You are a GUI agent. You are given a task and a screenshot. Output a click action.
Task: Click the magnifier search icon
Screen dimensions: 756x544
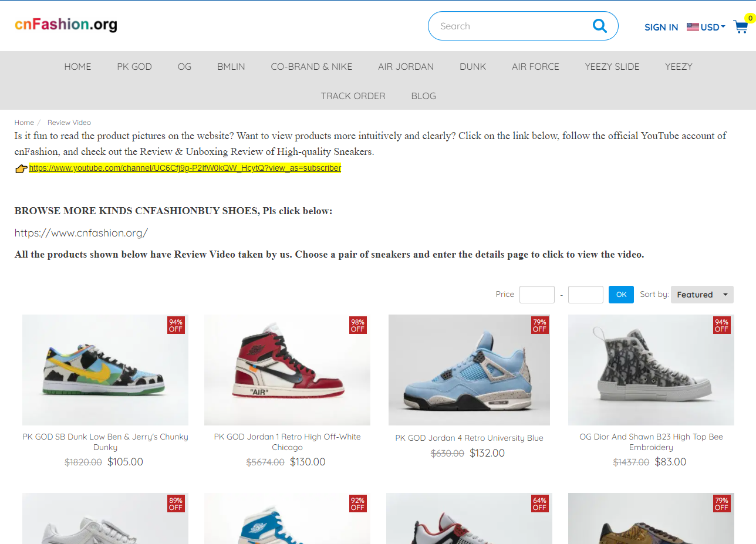(x=599, y=26)
